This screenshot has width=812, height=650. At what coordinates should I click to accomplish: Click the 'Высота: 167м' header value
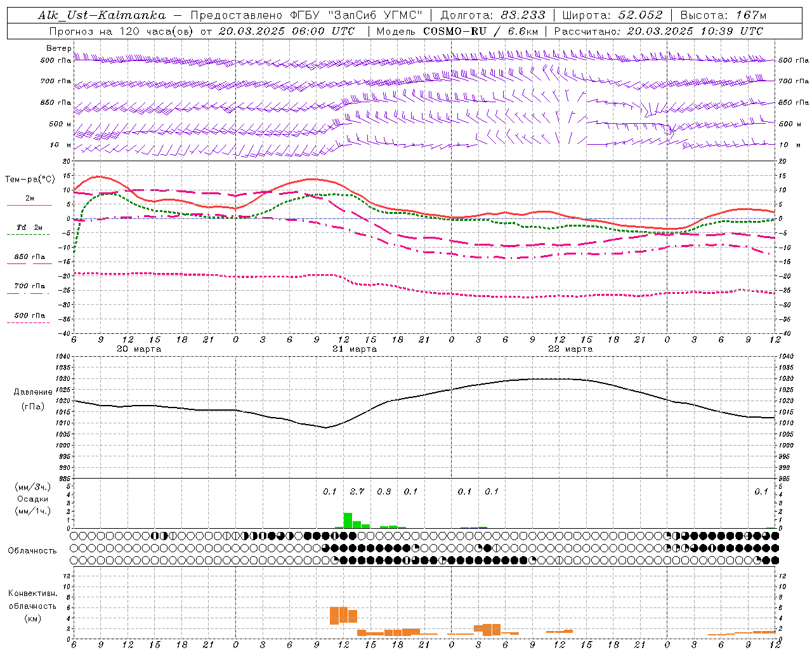723,15
